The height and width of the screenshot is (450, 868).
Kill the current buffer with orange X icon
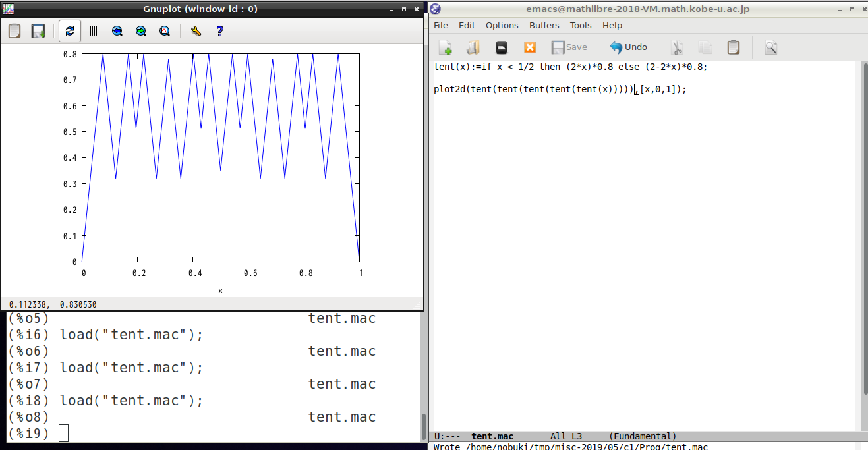pos(530,47)
